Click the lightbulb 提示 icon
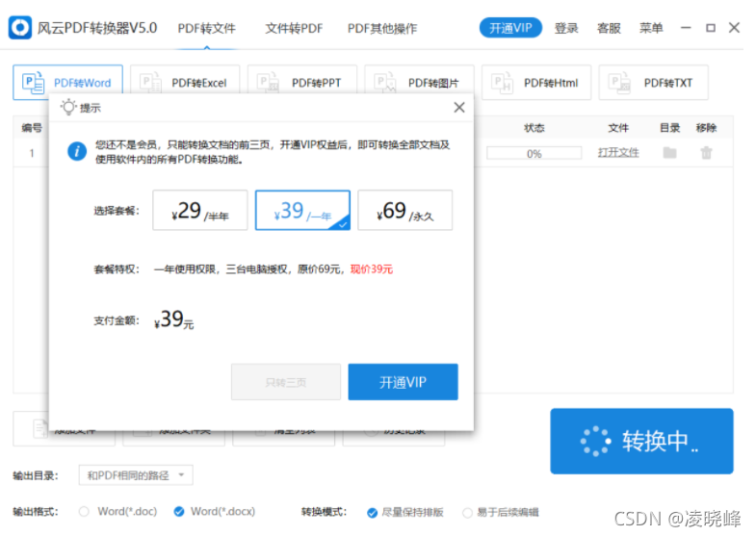The width and height of the screenshot is (756, 536). coord(68,107)
